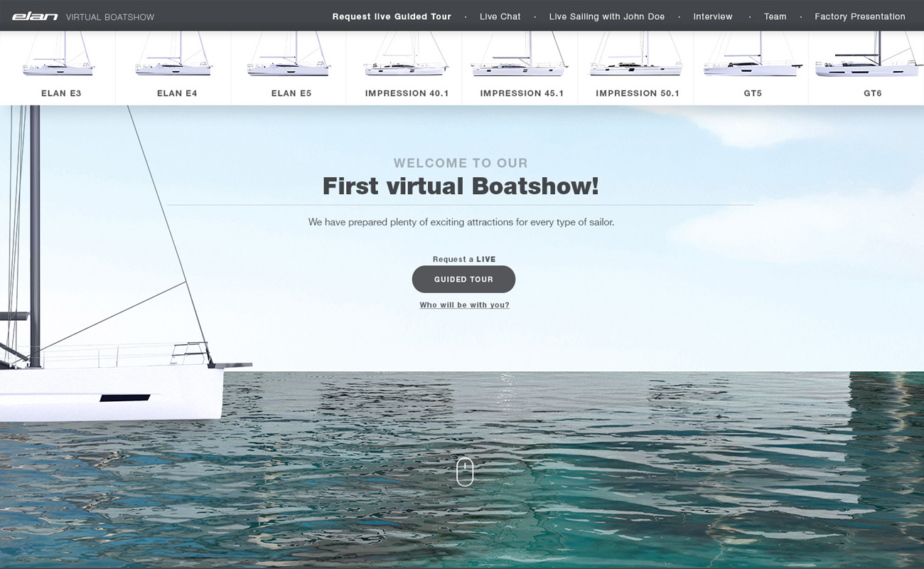This screenshot has height=569, width=924.
Task: Select Live Sailing with John Doe
Action: pos(607,16)
